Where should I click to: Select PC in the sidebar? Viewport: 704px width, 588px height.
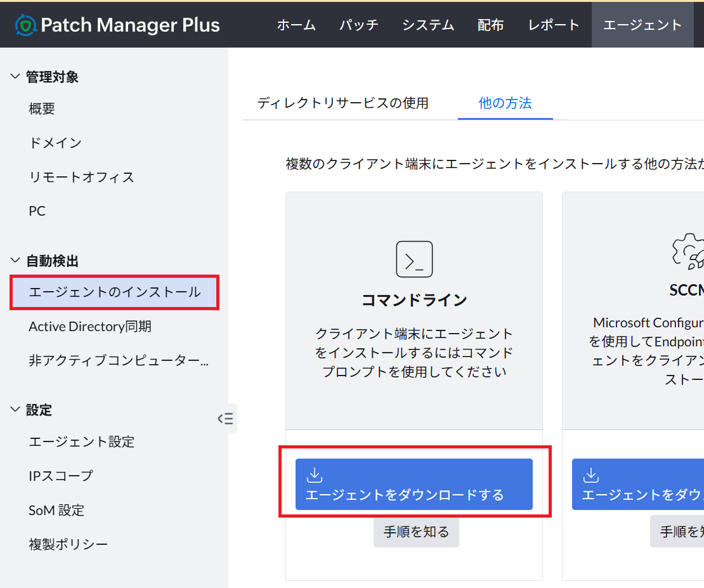(37, 211)
